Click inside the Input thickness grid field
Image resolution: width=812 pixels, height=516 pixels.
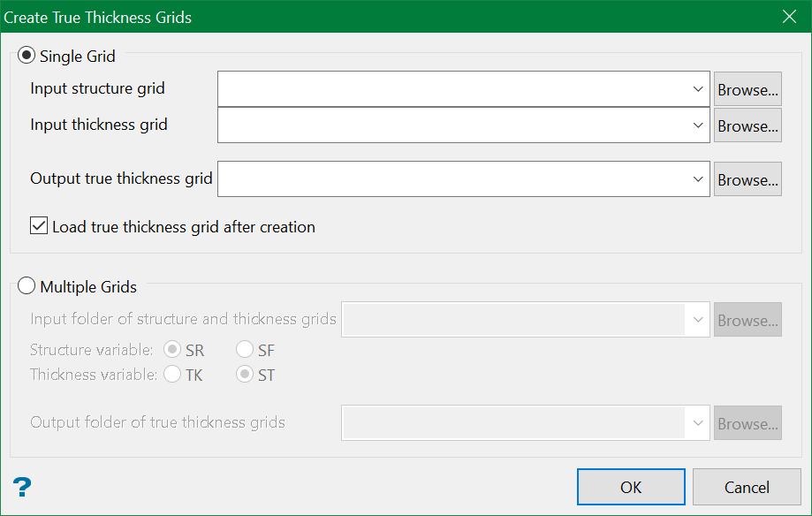(x=442, y=125)
